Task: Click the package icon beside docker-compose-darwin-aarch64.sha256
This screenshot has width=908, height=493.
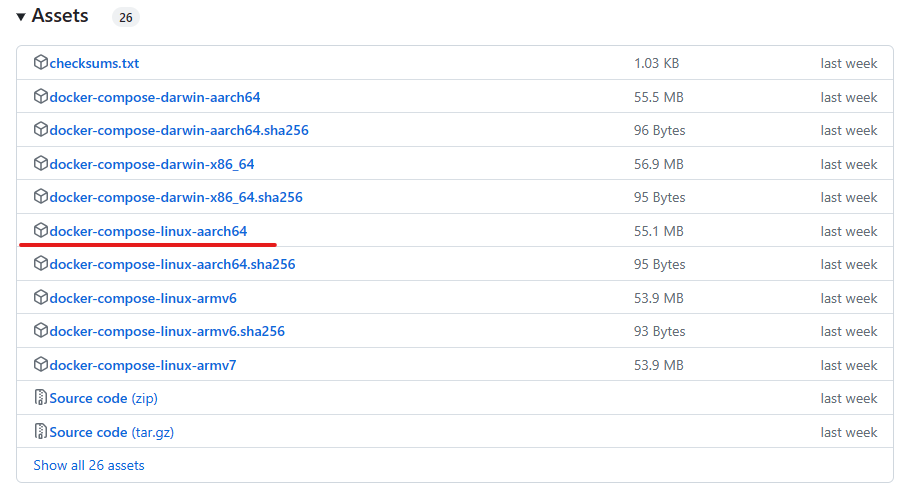Action: (41, 129)
